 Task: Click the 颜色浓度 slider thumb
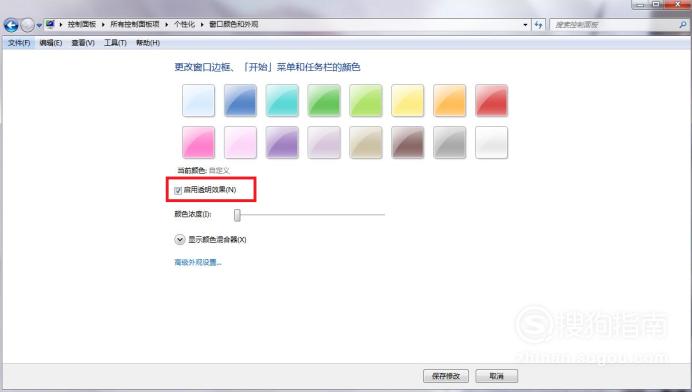(237, 215)
